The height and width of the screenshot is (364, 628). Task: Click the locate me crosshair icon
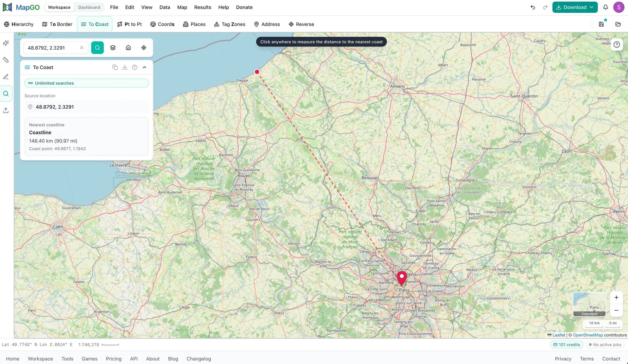[144, 48]
